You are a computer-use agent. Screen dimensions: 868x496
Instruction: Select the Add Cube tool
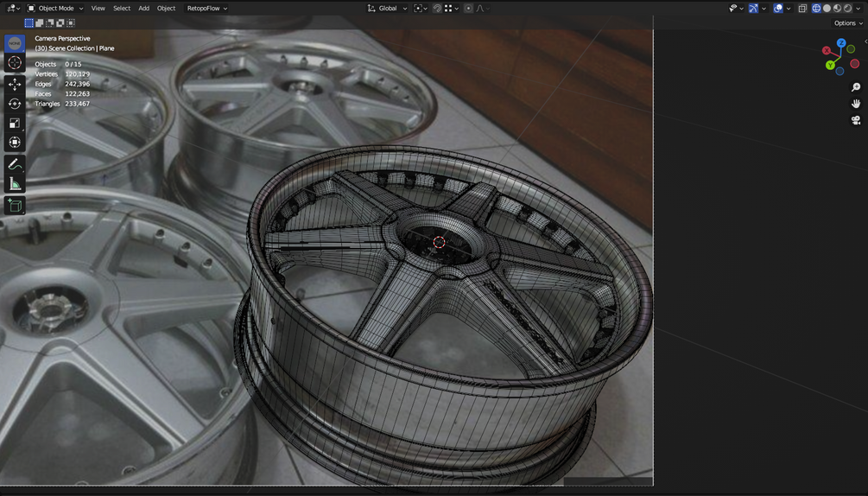(x=15, y=206)
